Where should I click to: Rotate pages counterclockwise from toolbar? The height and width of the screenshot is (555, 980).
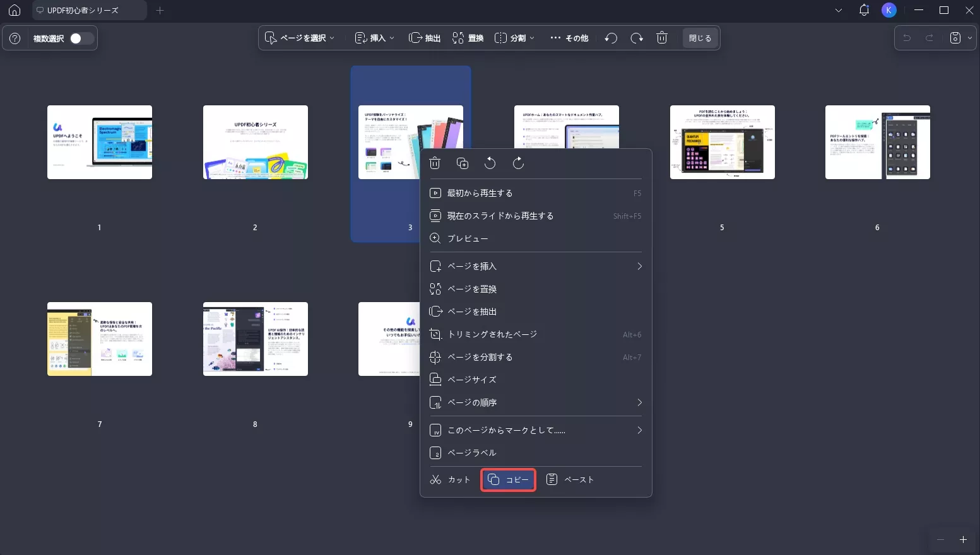pos(611,38)
